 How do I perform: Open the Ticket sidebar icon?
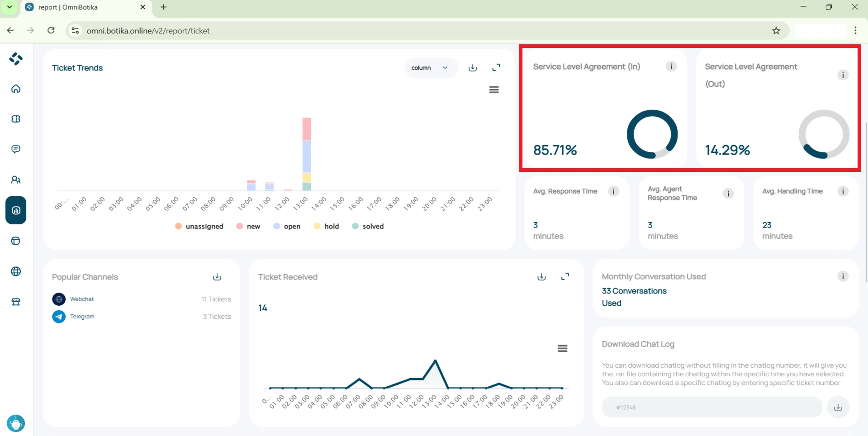tap(16, 119)
